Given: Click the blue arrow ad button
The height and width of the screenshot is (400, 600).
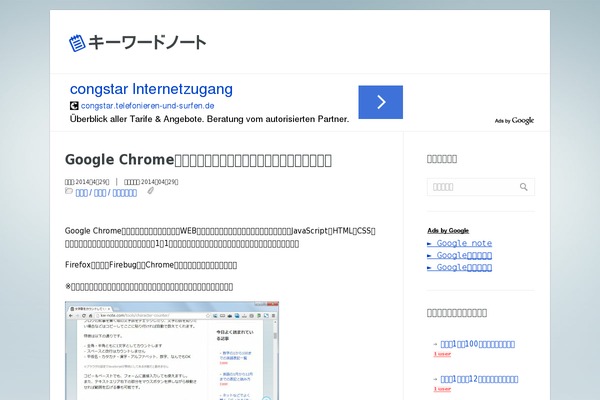Looking at the screenshot, I should pos(380,102).
